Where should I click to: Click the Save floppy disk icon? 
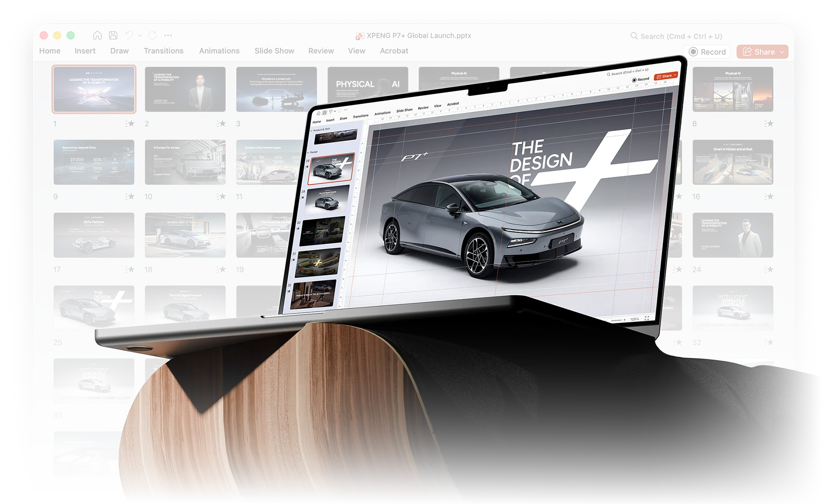pos(113,35)
